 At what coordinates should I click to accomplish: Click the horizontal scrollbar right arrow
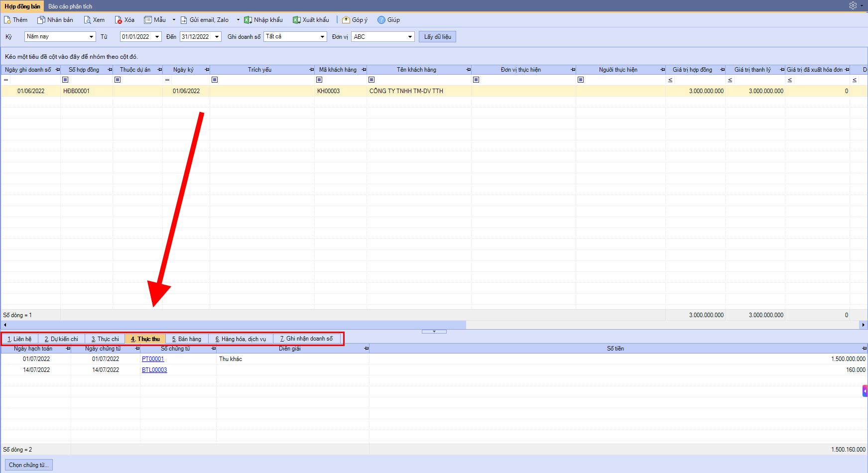(864, 325)
